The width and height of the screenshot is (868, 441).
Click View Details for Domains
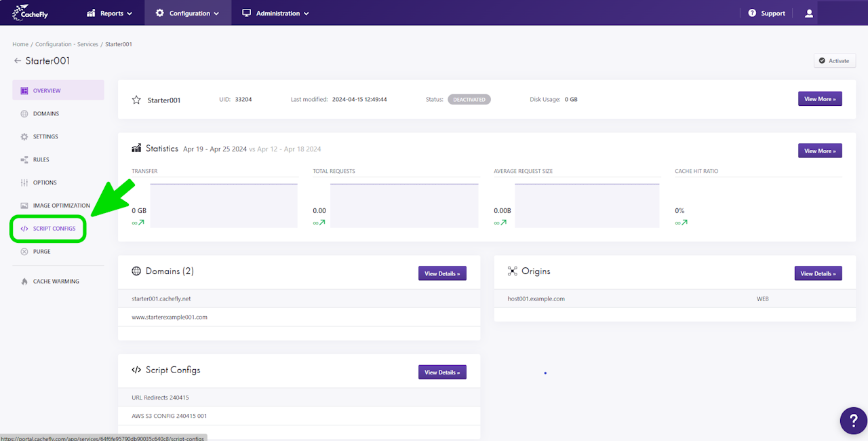tap(442, 273)
